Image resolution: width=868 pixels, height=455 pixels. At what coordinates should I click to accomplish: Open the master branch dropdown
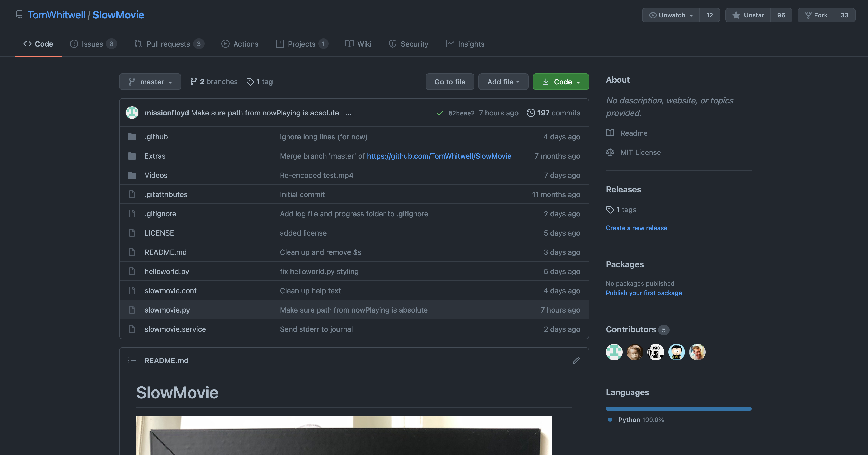pyautogui.click(x=150, y=82)
